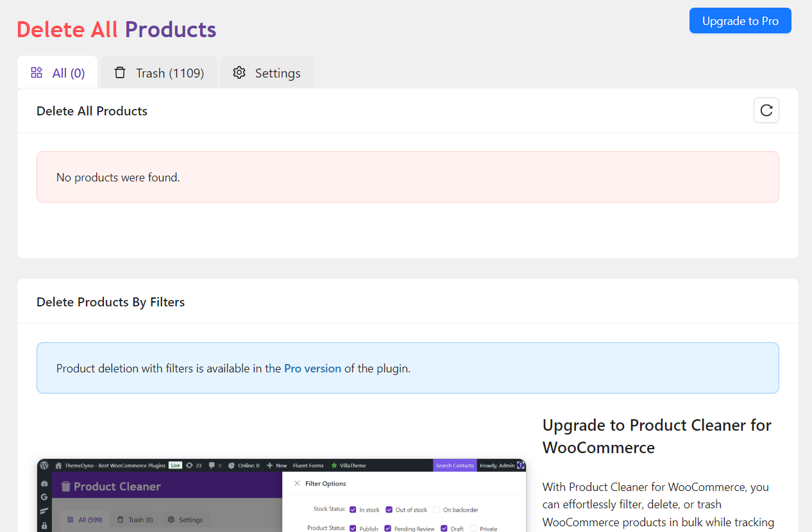Switch to the Trash (1109) tab
Screen dimensions: 812x532
(158, 72)
